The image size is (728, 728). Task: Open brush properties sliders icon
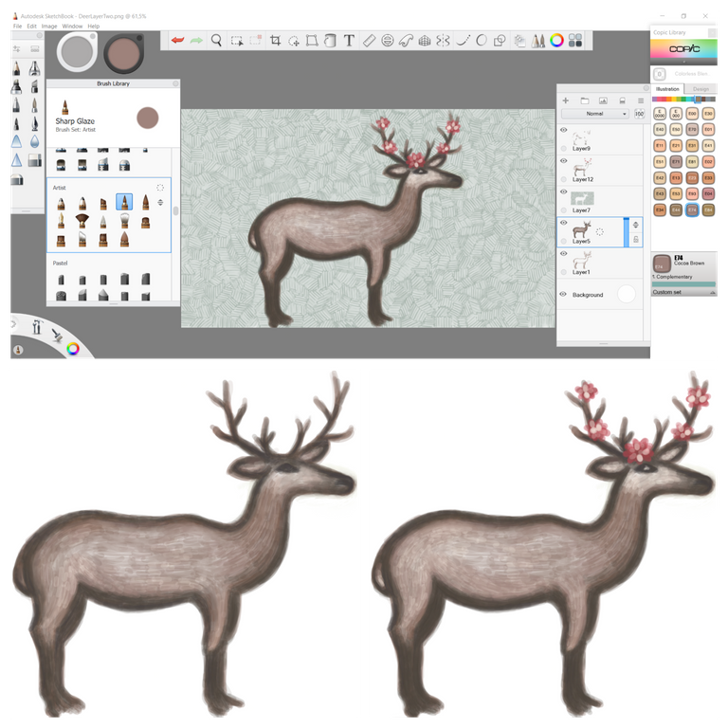pyautogui.click(x=17, y=48)
